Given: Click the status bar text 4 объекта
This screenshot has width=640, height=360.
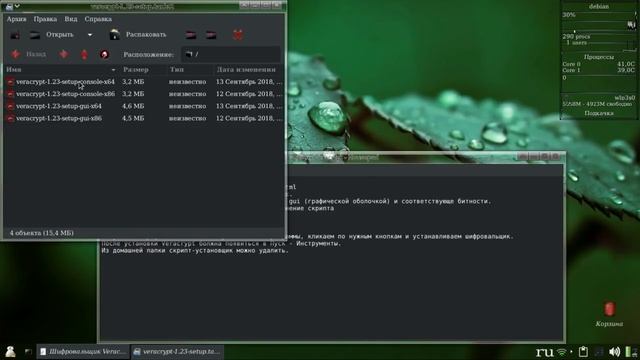Looking at the screenshot, I should (x=42, y=233).
